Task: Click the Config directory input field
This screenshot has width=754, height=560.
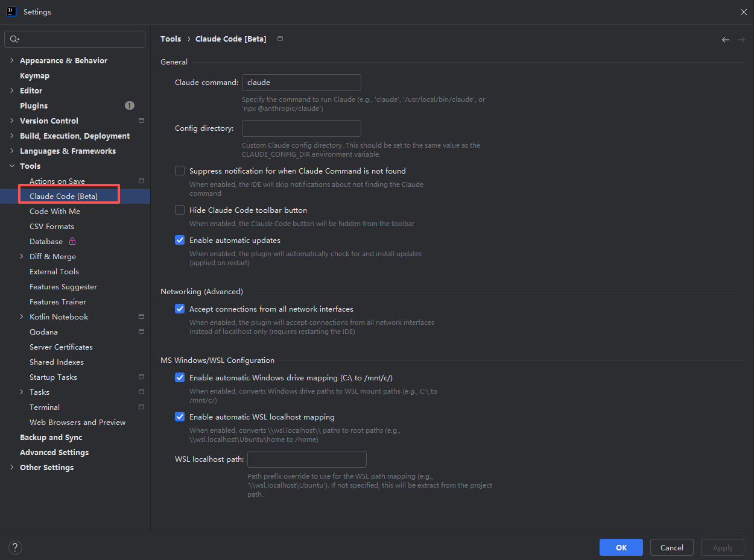Action: [301, 128]
